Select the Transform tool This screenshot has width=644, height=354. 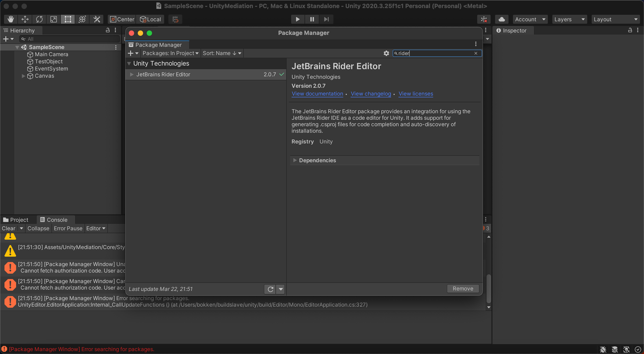tap(83, 19)
